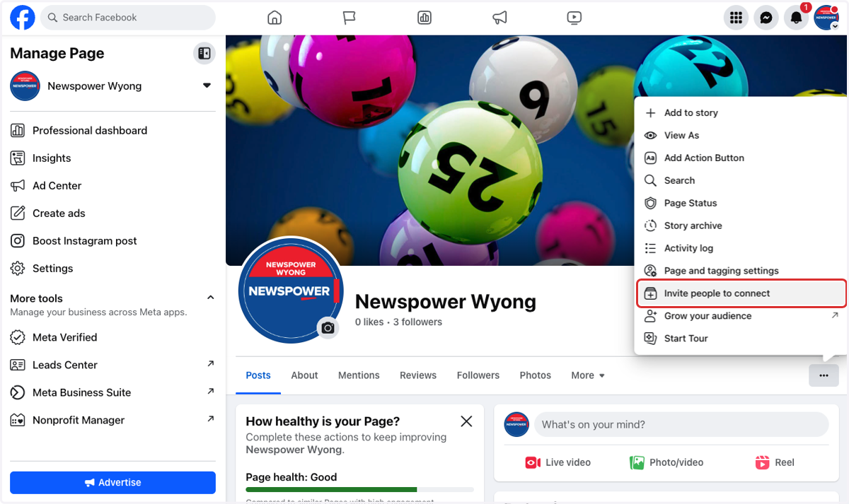Open Settings in sidebar
This screenshot has width=849, height=504.
click(113, 268)
